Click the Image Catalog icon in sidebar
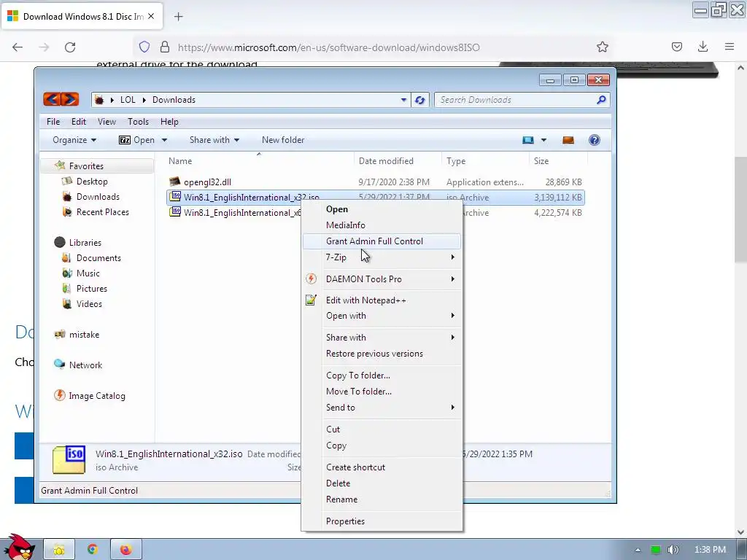Screen dimensions: 747x560 pyautogui.click(x=60, y=395)
